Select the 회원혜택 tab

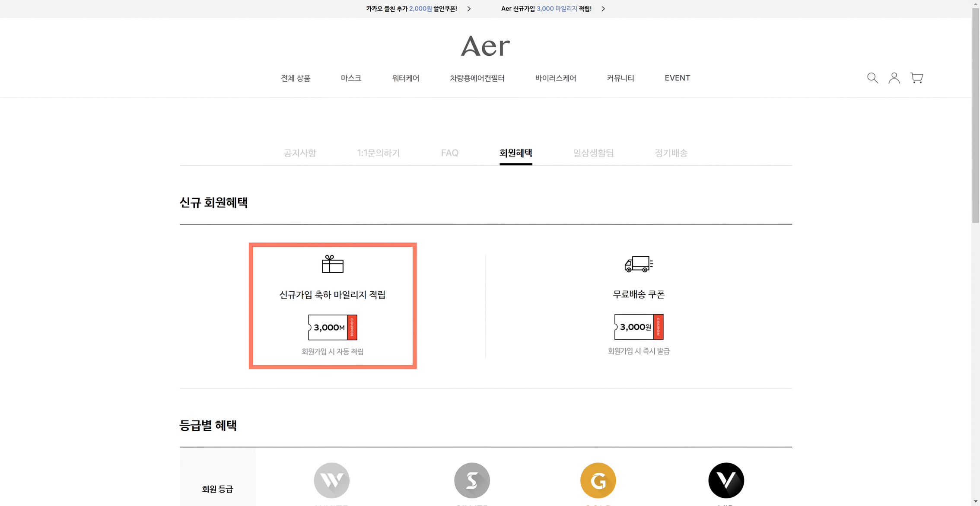coord(515,153)
